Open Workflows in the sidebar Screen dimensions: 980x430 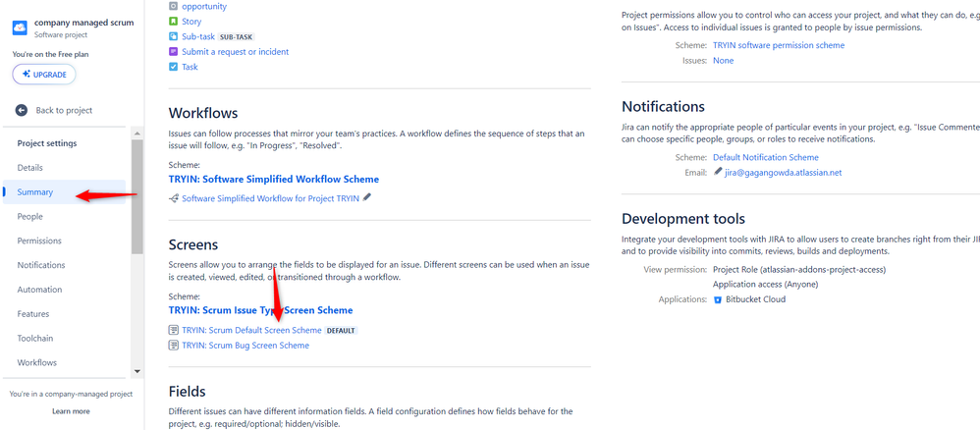pyautogui.click(x=37, y=362)
